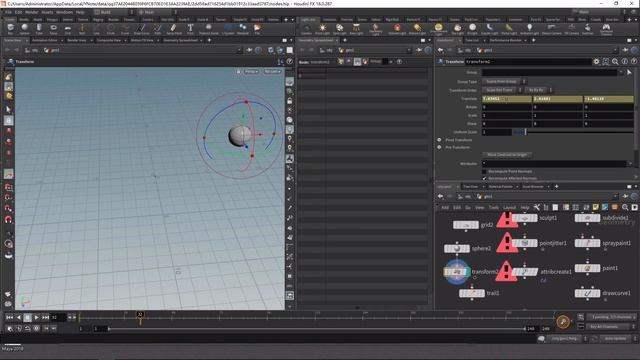Open the Gamepad Camera shelf tool
The image size is (640, 360).
[x=606, y=29]
